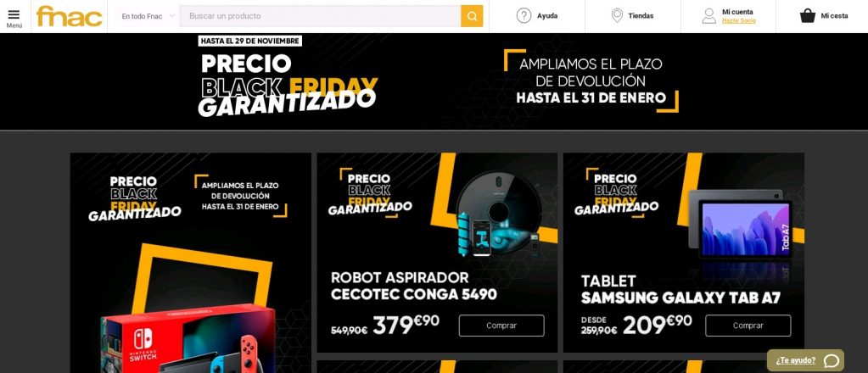The width and height of the screenshot is (868, 373).
Task: Click the 'Precio Black Friday Garantizado' top banner
Action: click(x=434, y=81)
